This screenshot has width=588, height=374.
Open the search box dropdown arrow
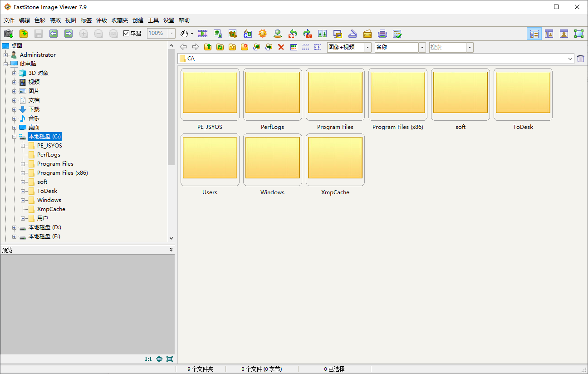click(x=470, y=47)
